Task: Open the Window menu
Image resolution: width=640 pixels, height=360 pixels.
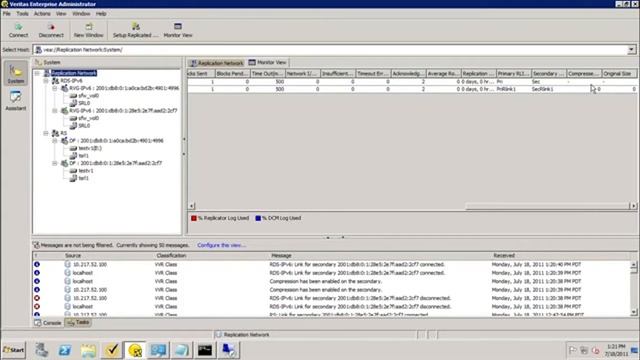Action: [81, 13]
